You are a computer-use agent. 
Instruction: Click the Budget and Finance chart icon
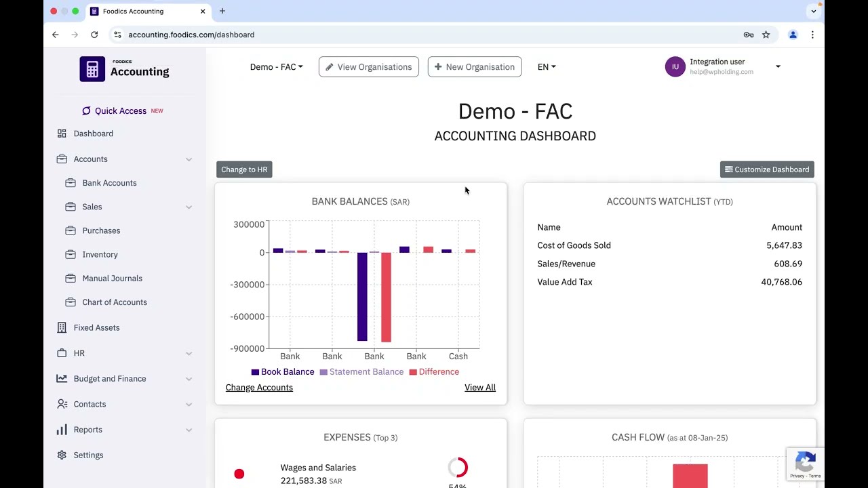(x=62, y=378)
